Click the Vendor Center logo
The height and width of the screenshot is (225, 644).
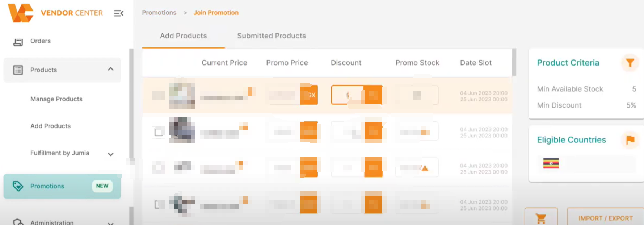point(21,13)
